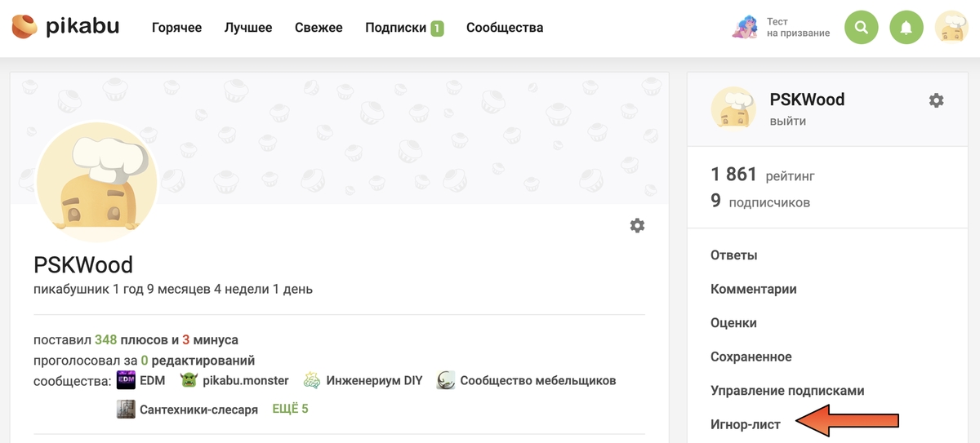Click the выйти logout link
This screenshot has width=980, height=443.
click(x=787, y=121)
